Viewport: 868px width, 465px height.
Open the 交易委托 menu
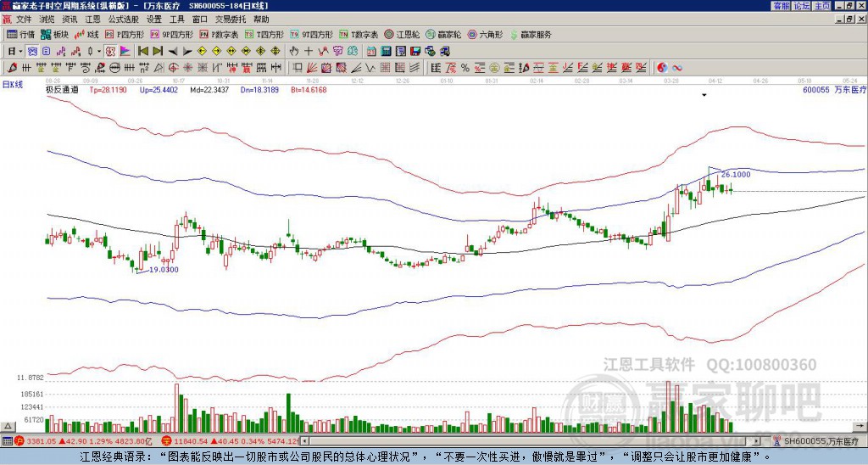231,20
